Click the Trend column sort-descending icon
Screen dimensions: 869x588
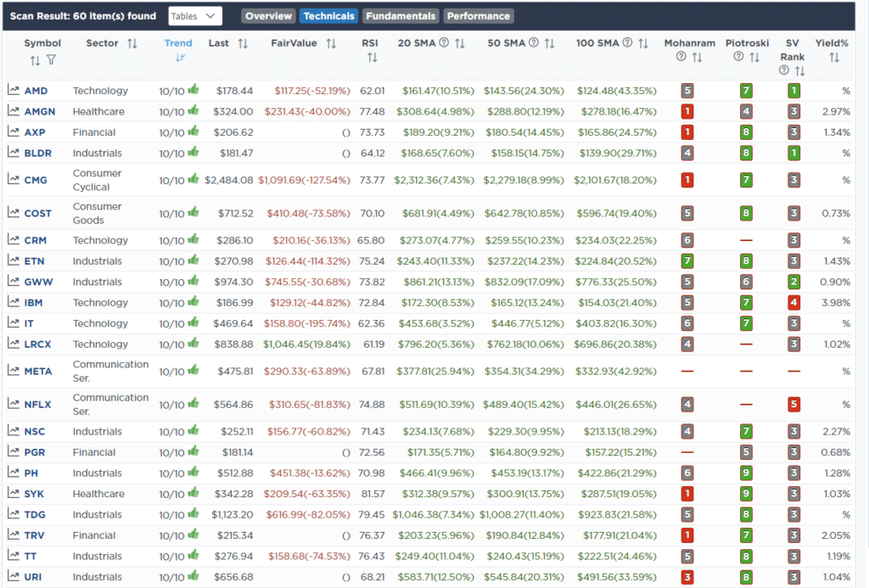coord(180,58)
